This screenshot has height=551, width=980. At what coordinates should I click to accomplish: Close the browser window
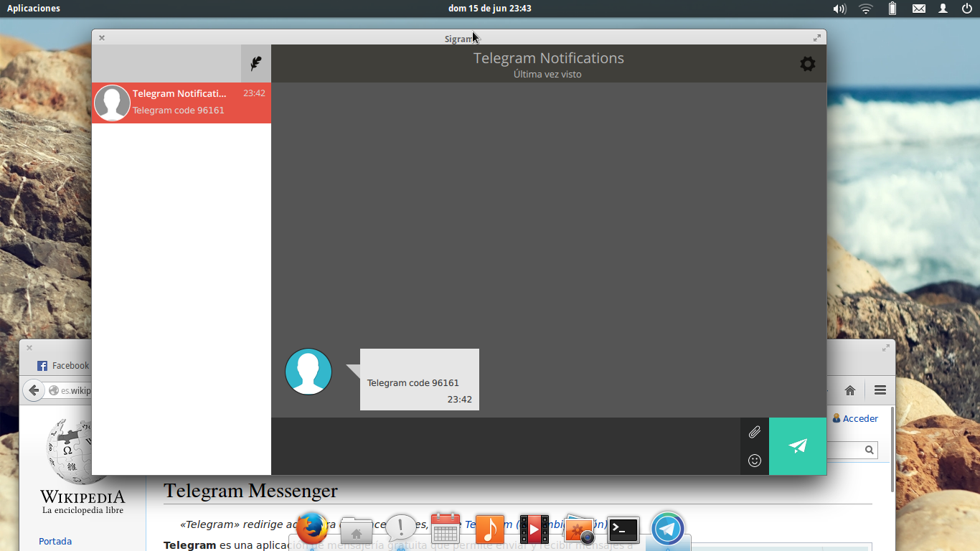pyautogui.click(x=29, y=348)
